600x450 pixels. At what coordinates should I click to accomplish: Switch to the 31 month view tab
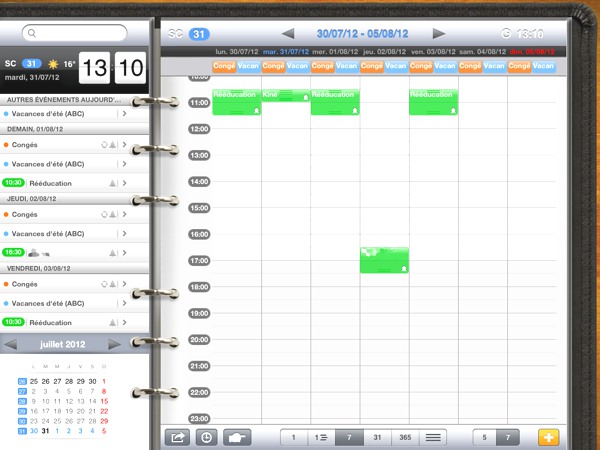coord(377,437)
